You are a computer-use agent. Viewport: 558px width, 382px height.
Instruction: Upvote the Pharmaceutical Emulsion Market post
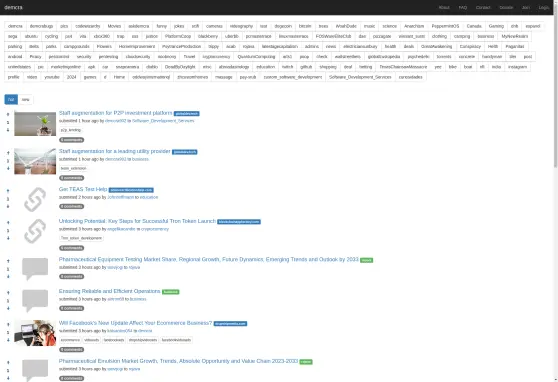[x=8, y=362]
